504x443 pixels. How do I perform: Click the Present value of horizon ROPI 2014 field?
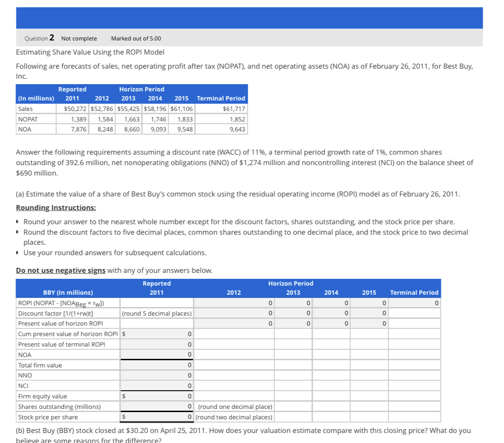(331, 323)
